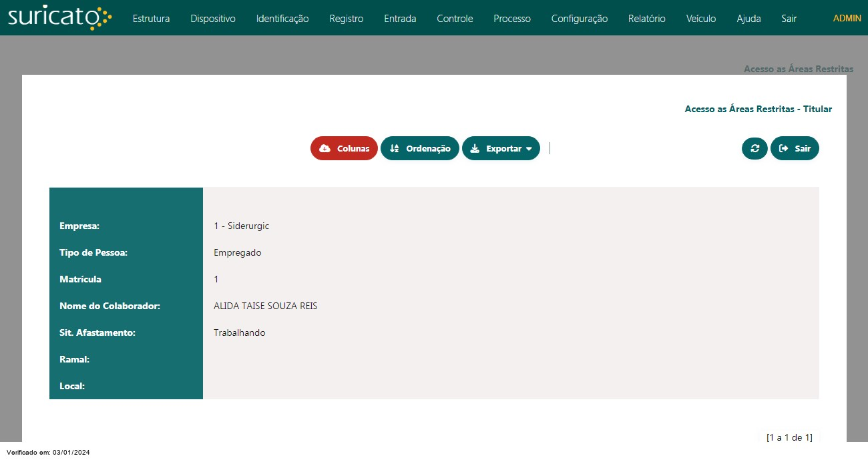Click the red Colunas button
868x462 pixels.
point(344,148)
